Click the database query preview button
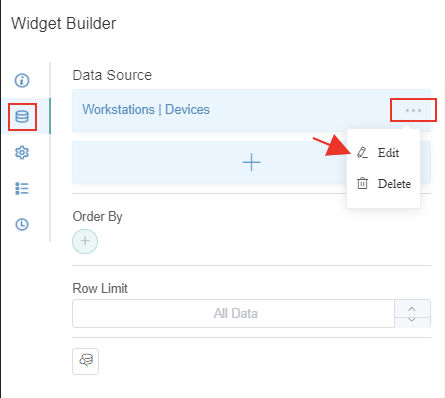This screenshot has height=398, width=445. (x=85, y=361)
